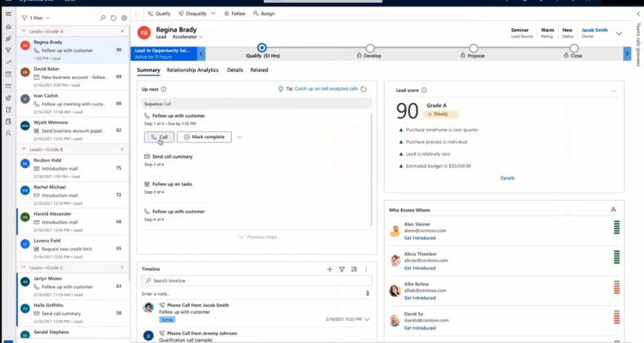The width and height of the screenshot is (644, 343).
Task: Open work list settings gear
Action: 124,18
